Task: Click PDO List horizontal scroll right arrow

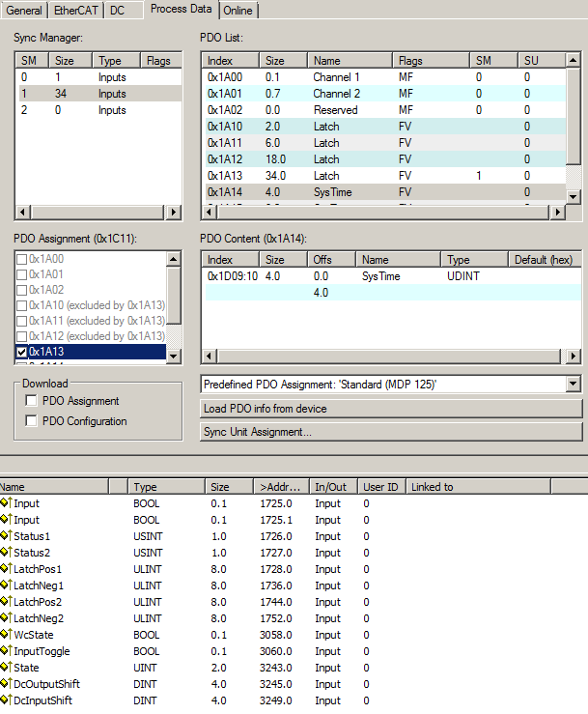Action: pyautogui.click(x=557, y=212)
